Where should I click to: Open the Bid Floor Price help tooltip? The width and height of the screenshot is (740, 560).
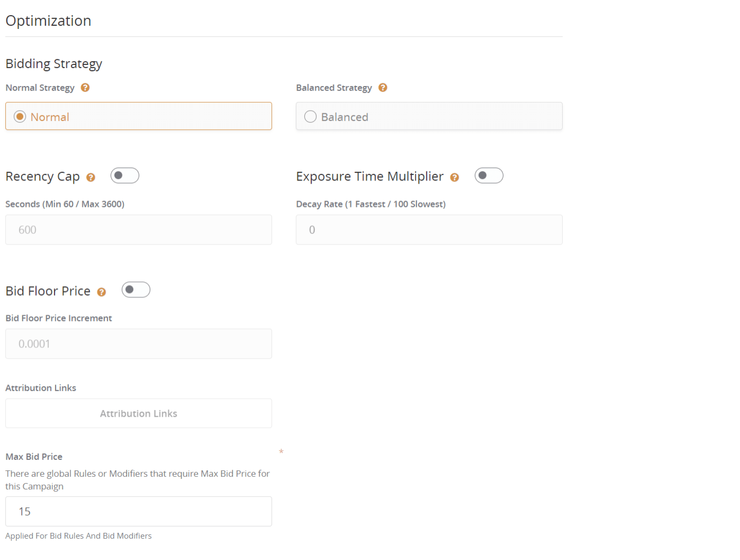coord(102,292)
